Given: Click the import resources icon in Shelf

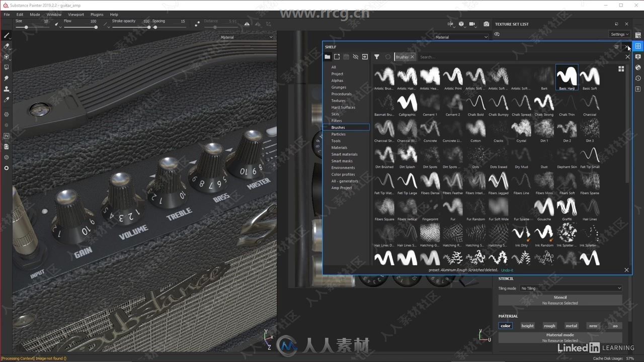Looking at the screenshot, I should pyautogui.click(x=365, y=57).
